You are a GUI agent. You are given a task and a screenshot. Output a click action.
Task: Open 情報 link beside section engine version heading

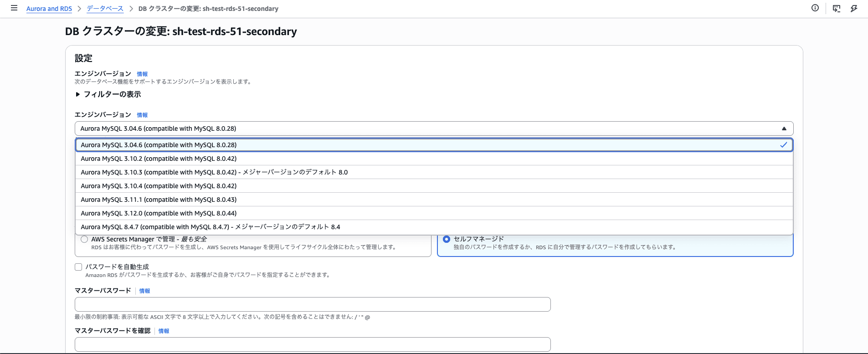click(142, 74)
